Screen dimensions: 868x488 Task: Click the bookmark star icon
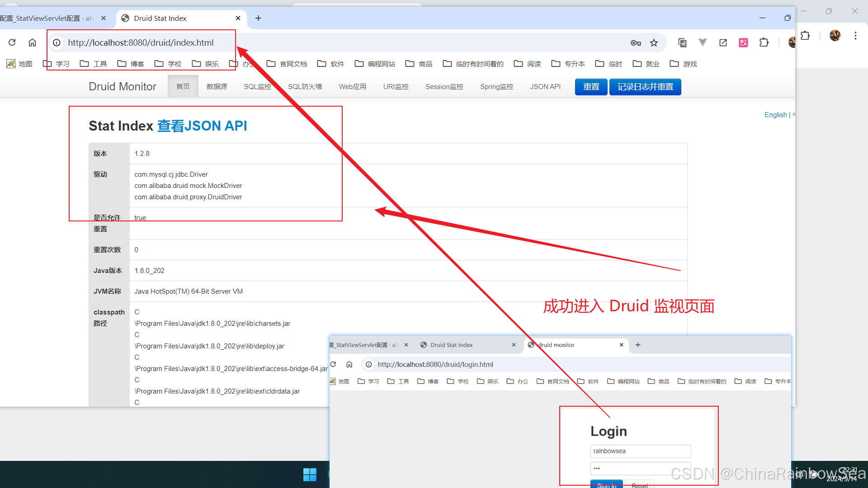654,42
